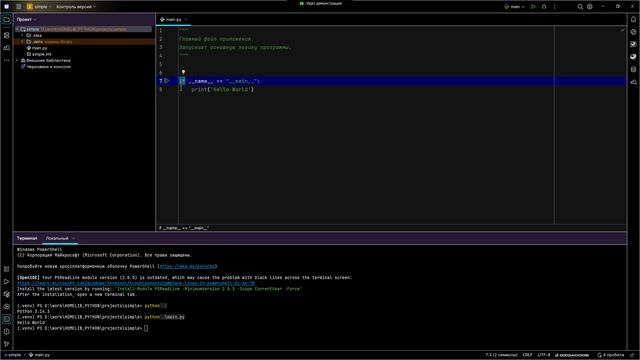This screenshot has height=360, width=640.
Task: Run script via gutter arrow on line 7
Action: (167, 81)
